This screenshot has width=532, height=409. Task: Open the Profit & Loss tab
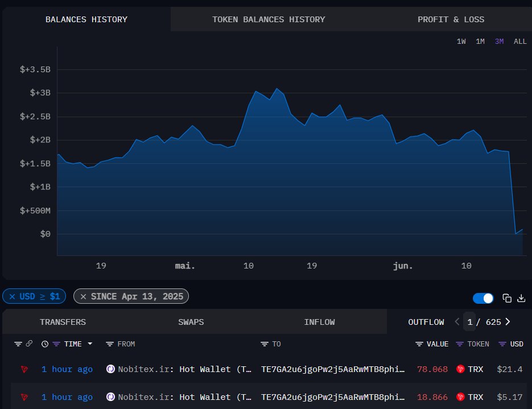pyautogui.click(x=451, y=19)
